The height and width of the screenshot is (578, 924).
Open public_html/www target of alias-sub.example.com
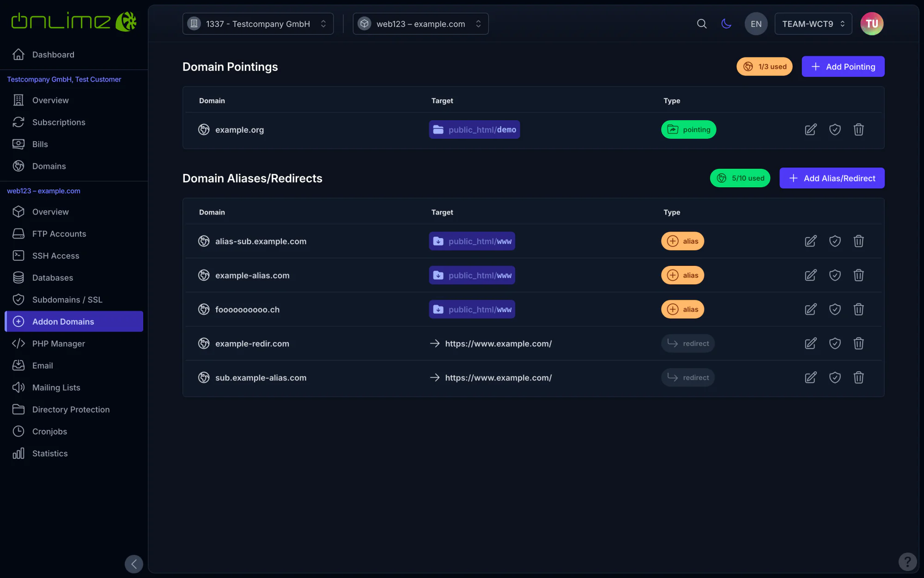pyautogui.click(x=472, y=241)
